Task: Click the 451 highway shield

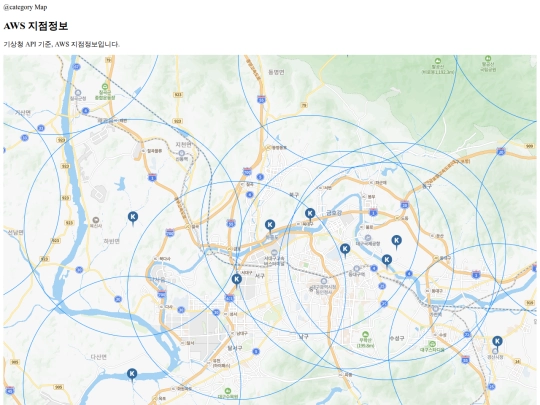Action: click(229, 298)
